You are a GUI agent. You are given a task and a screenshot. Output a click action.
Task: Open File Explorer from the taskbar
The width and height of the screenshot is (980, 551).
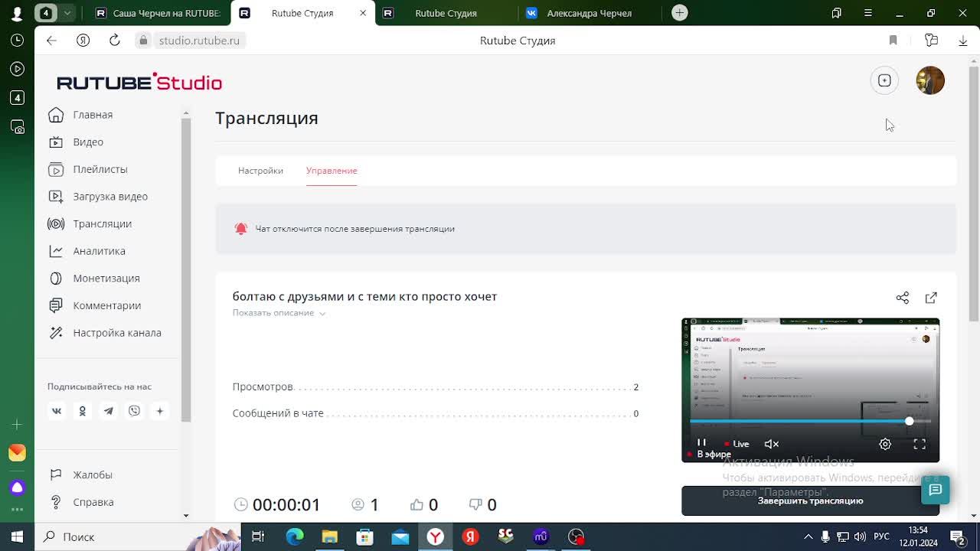pyautogui.click(x=329, y=537)
